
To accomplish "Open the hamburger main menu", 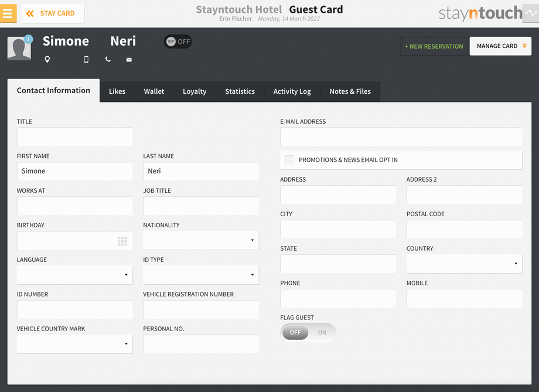I will 8,13.
